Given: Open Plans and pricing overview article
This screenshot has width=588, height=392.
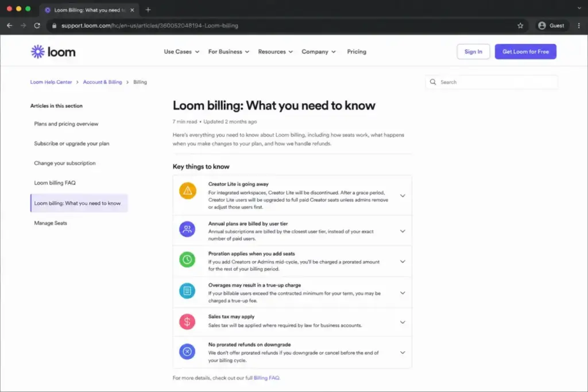Looking at the screenshot, I should (66, 123).
